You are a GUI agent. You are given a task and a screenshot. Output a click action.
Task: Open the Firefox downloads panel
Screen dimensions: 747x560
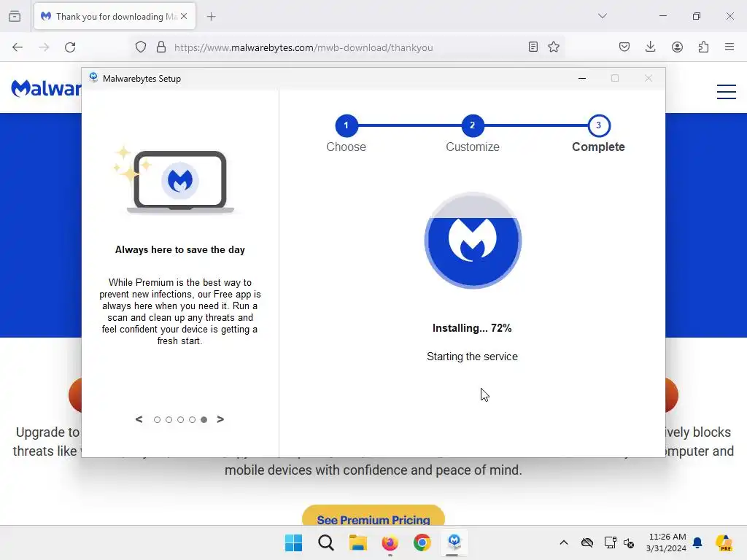650,47
